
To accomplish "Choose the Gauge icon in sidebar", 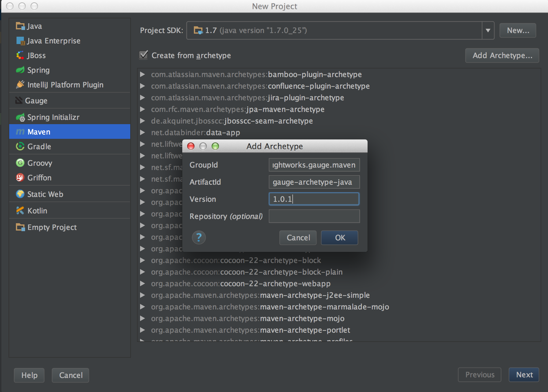I will pyautogui.click(x=19, y=100).
